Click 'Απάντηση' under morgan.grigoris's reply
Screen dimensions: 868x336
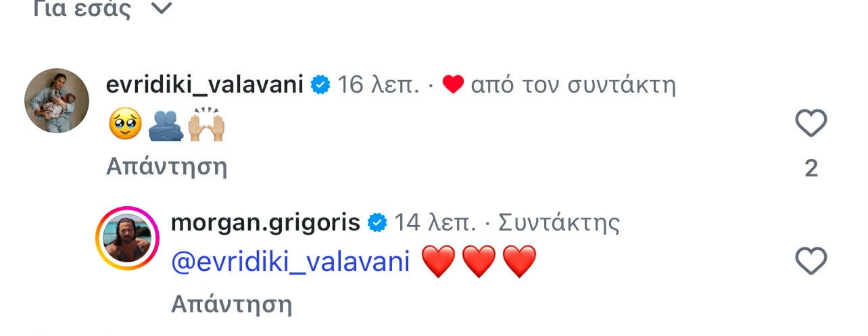tap(231, 304)
